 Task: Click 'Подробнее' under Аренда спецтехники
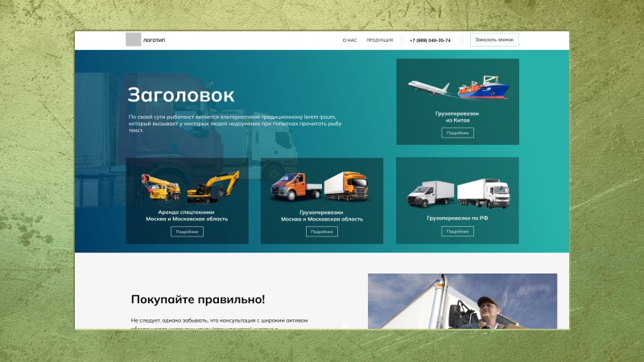(x=187, y=232)
